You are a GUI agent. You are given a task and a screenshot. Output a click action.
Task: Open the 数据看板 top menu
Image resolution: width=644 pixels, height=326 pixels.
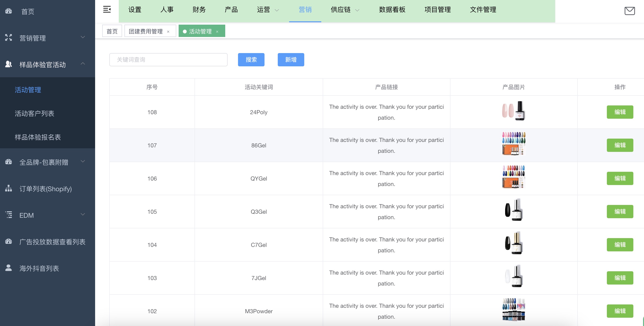(392, 10)
